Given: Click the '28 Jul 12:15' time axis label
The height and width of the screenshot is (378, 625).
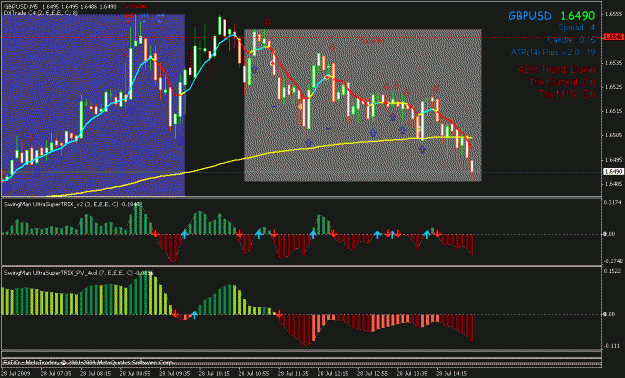Looking at the screenshot, I should [x=332, y=374].
